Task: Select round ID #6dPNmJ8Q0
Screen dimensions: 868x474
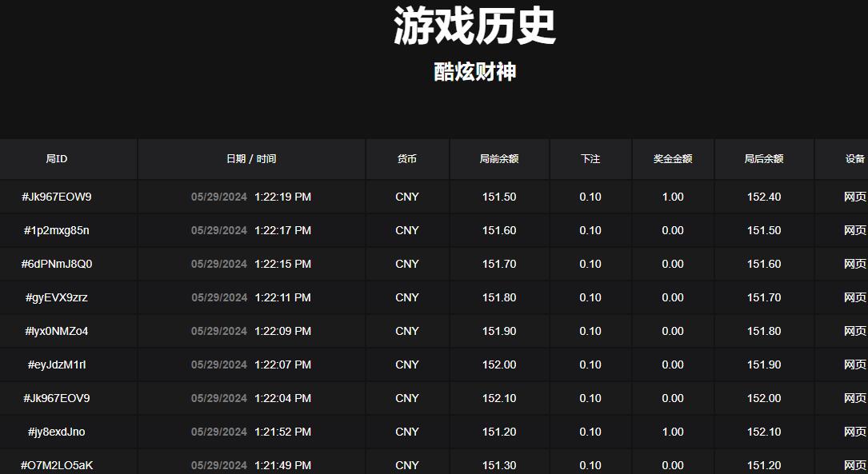Action: 57,264
